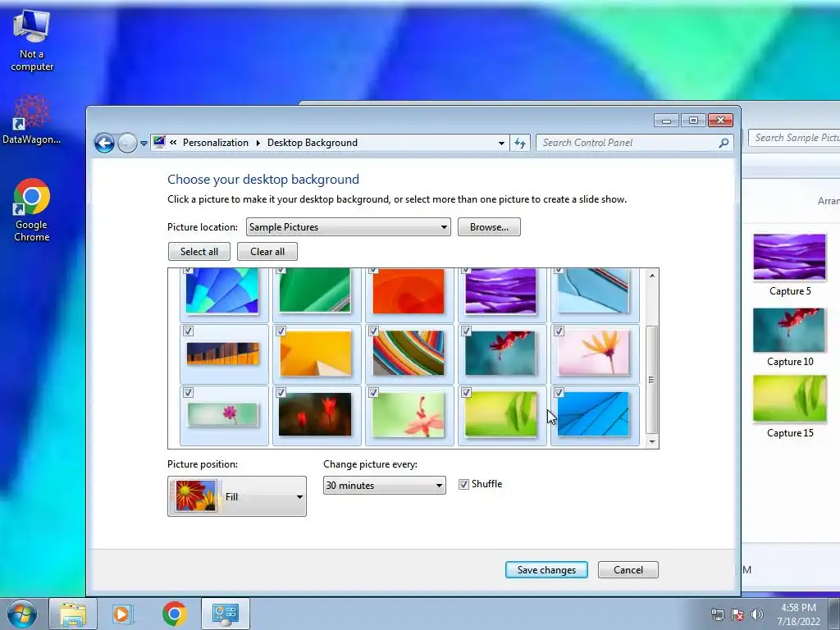The width and height of the screenshot is (840, 630).
Task: Open File Explorer from the taskbar
Action: click(73, 614)
